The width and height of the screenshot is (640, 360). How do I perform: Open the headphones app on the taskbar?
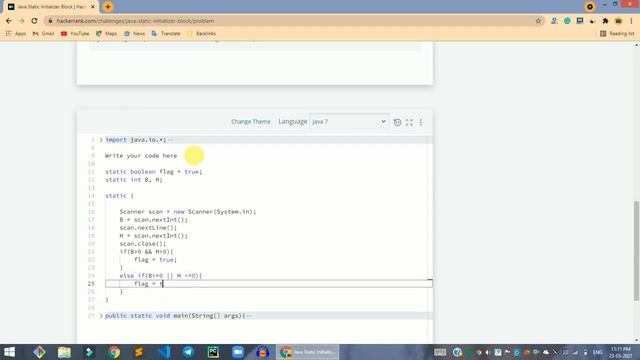(x=262, y=352)
